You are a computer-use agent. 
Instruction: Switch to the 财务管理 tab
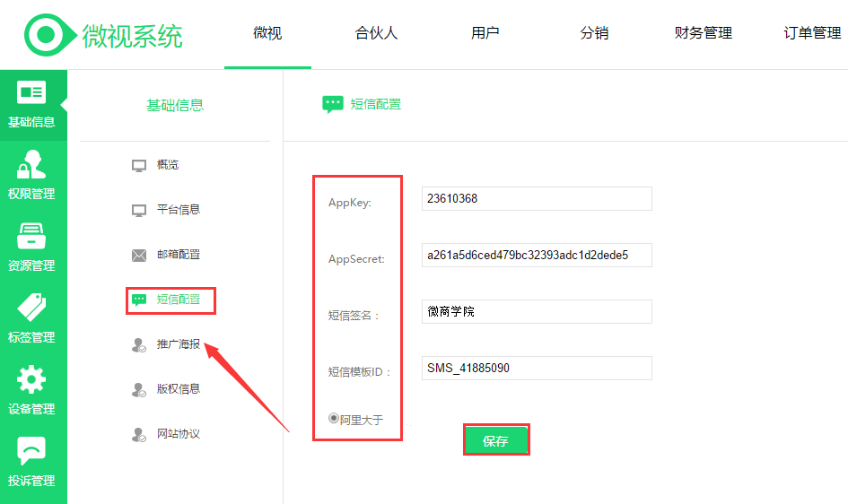pyautogui.click(x=703, y=33)
